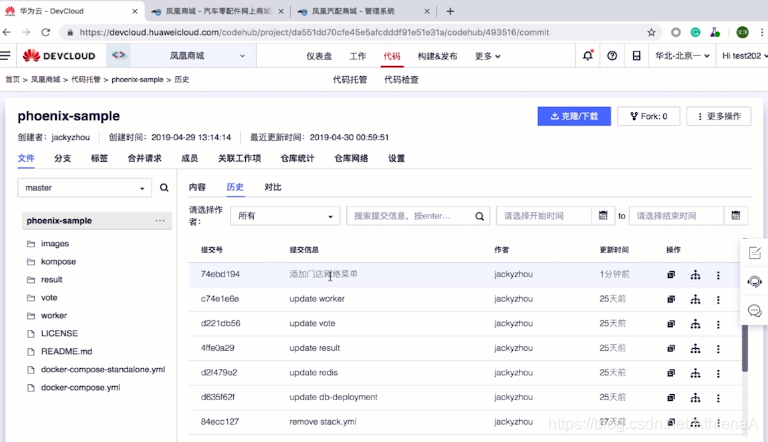
Task: Switch to 凤凰汽配商城 管理系统 browser tab
Action: [363, 11]
